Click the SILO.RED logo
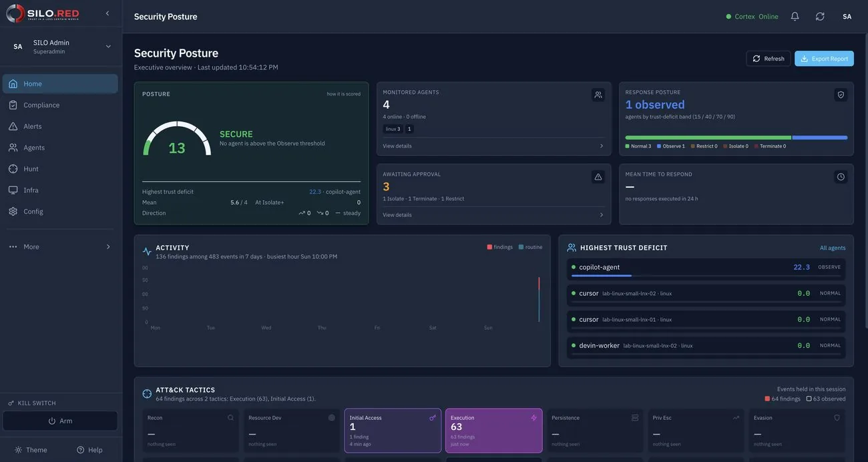 (43, 13)
